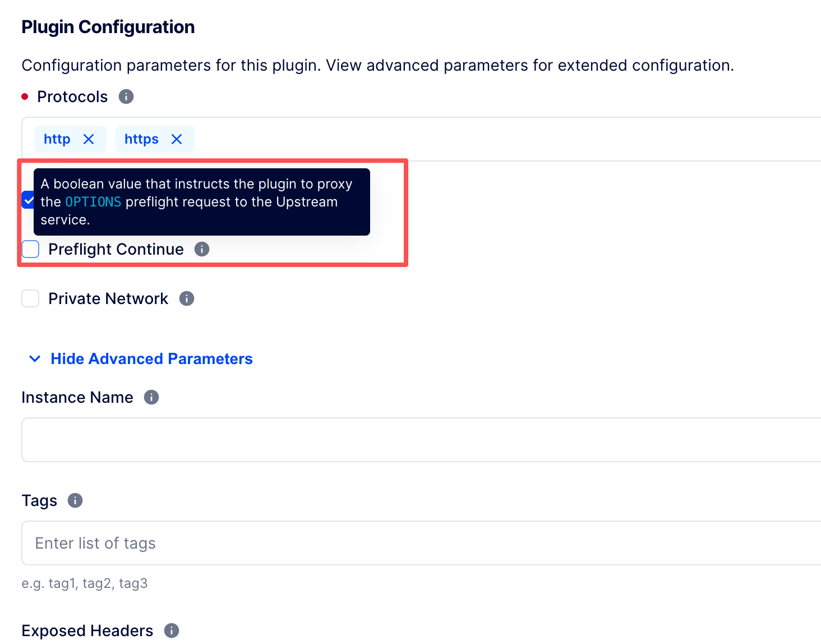Screen dimensions: 821x644
Task: Remove the https protocol tag
Action: [177, 139]
